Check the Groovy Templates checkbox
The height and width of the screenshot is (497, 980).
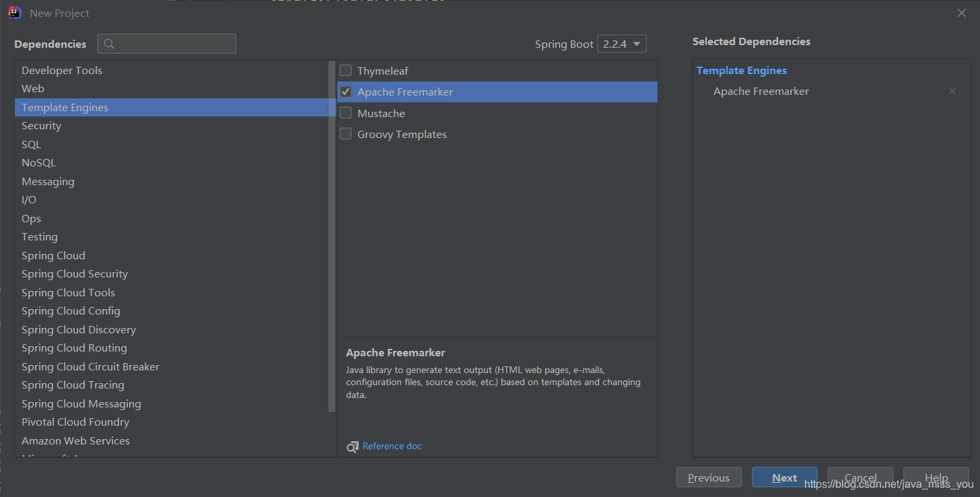click(x=345, y=134)
